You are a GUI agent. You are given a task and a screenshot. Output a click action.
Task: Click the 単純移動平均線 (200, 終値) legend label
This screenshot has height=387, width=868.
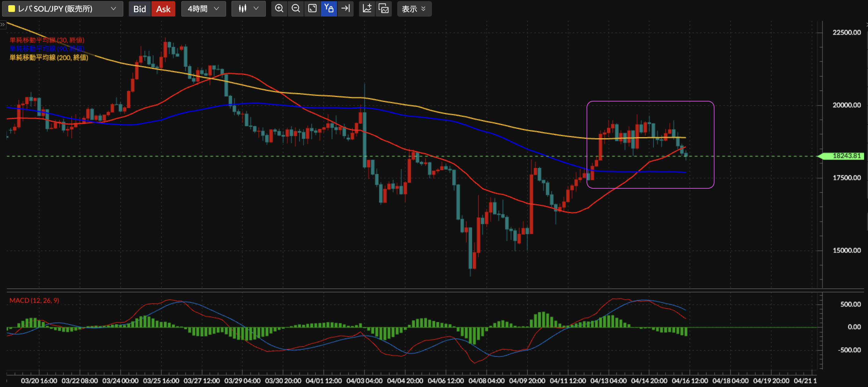(49, 57)
